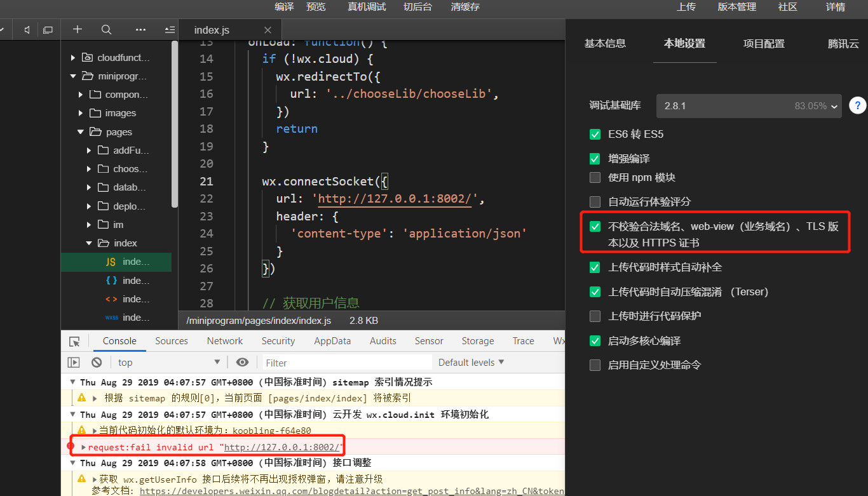Expand the im folder arrow
Viewport: 868px width, 496px height.
89,225
